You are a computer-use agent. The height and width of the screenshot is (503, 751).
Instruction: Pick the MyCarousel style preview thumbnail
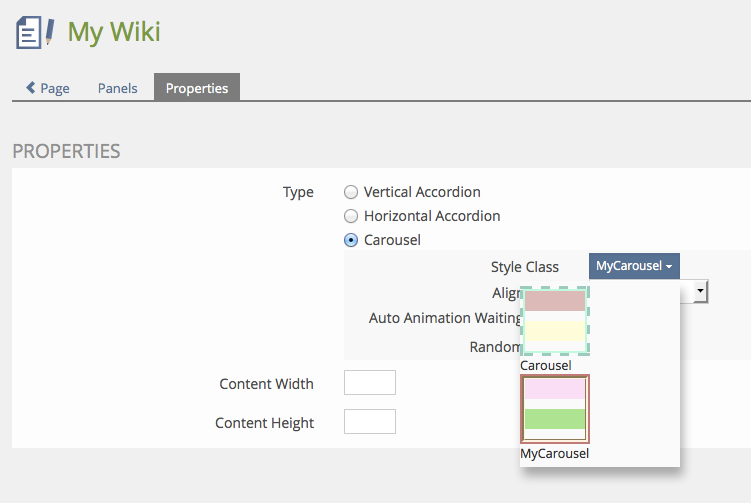(x=555, y=408)
